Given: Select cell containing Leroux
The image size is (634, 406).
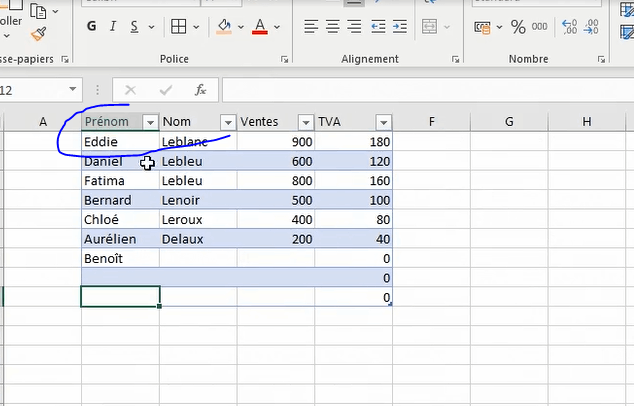Looking at the screenshot, I should click(198, 220).
